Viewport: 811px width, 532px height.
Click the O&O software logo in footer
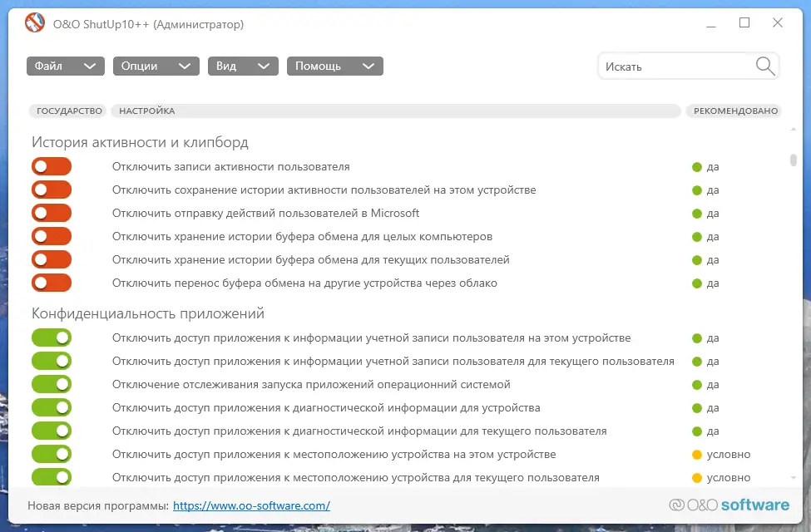coord(729,505)
